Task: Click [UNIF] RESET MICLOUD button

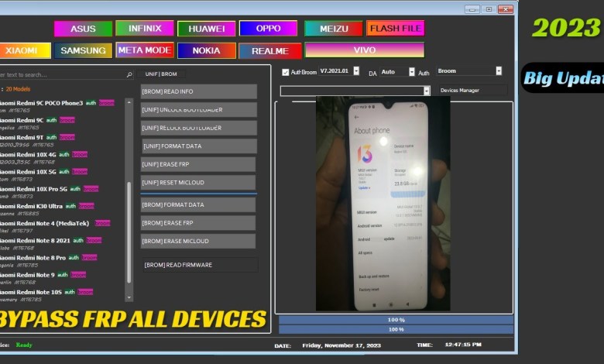Action: pyautogui.click(x=198, y=183)
